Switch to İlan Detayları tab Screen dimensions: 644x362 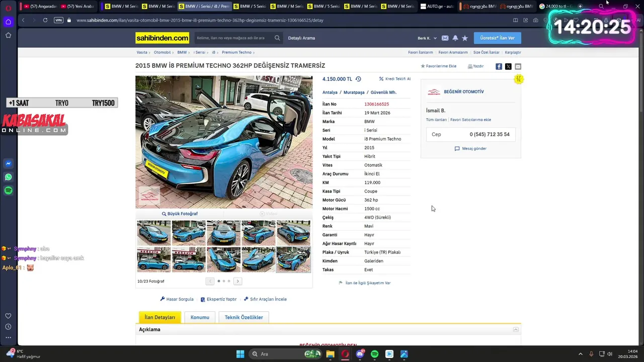(x=159, y=317)
